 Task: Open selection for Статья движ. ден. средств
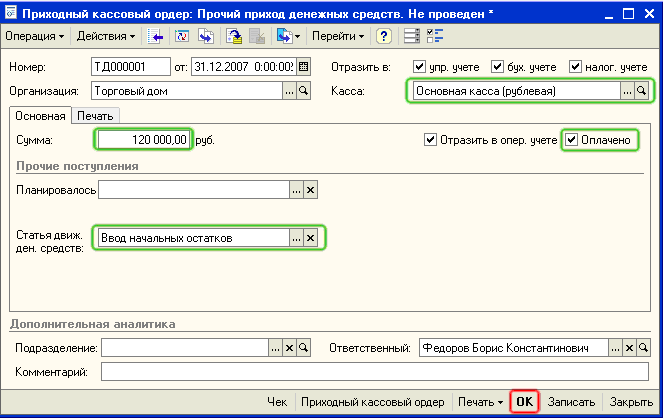coord(296,238)
